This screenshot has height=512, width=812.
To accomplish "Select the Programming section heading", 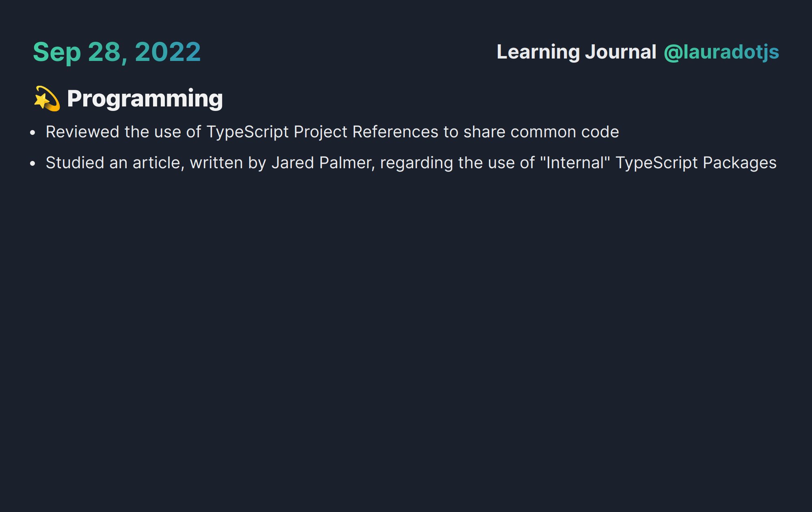I will (145, 99).
